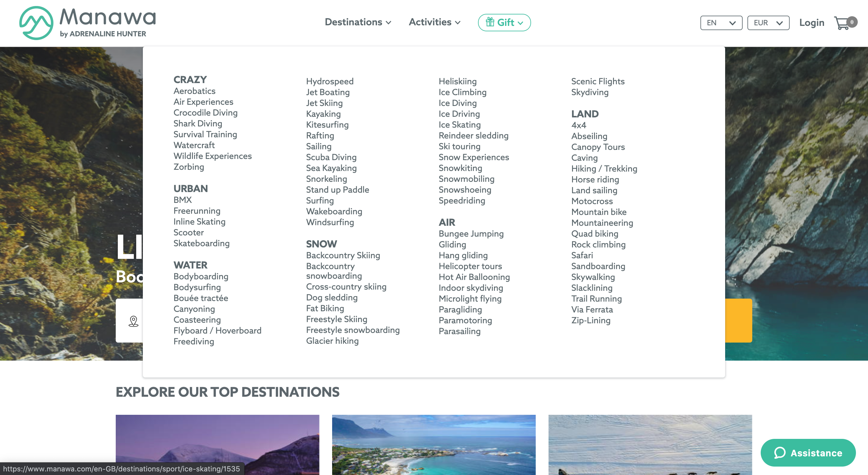868x475 pixels.
Task: Open the Shark Diving activity
Action: click(198, 123)
